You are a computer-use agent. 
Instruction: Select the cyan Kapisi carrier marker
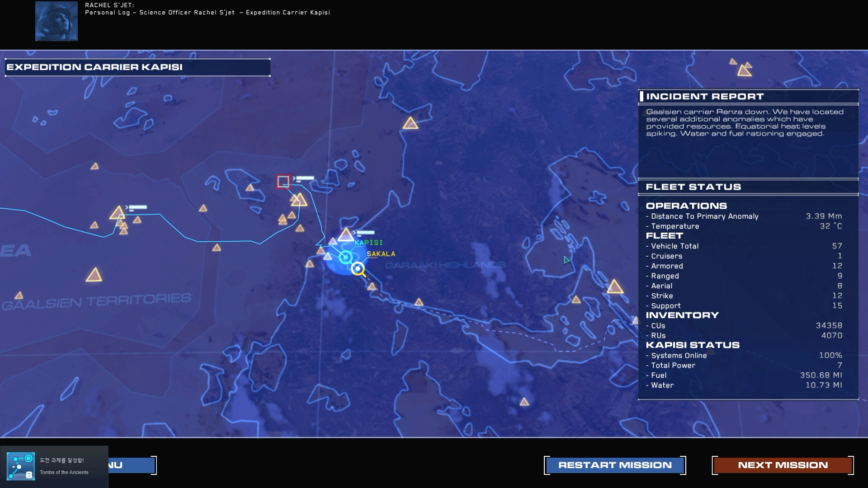pos(345,257)
